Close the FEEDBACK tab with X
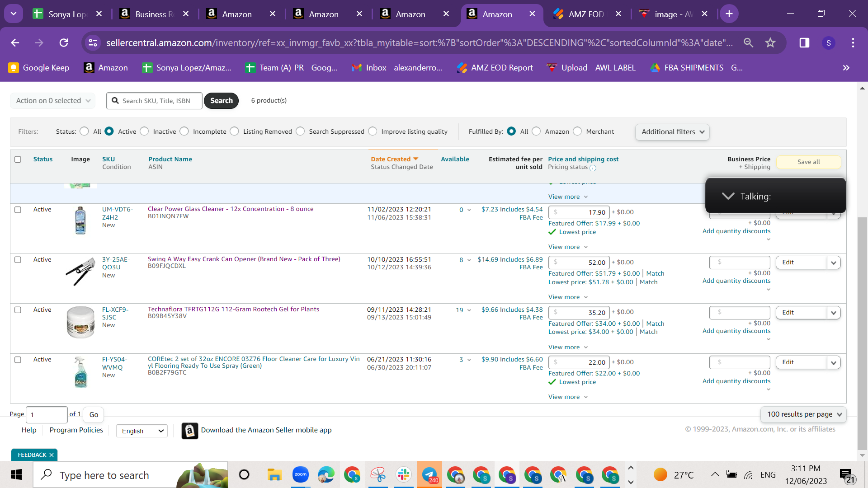This screenshot has width=868, height=488. [52, 455]
